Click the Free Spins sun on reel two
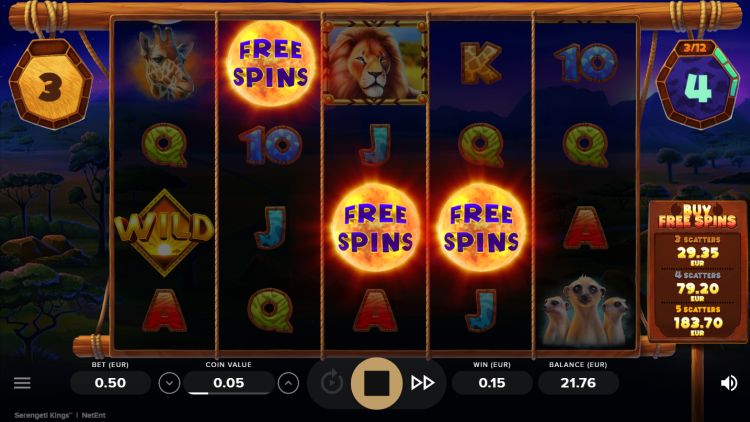The width and height of the screenshot is (750, 422). click(270, 63)
